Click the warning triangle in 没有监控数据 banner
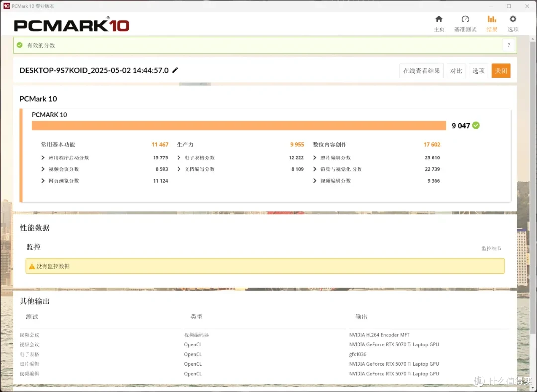Viewport: 537px width, 392px height. point(32,266)
